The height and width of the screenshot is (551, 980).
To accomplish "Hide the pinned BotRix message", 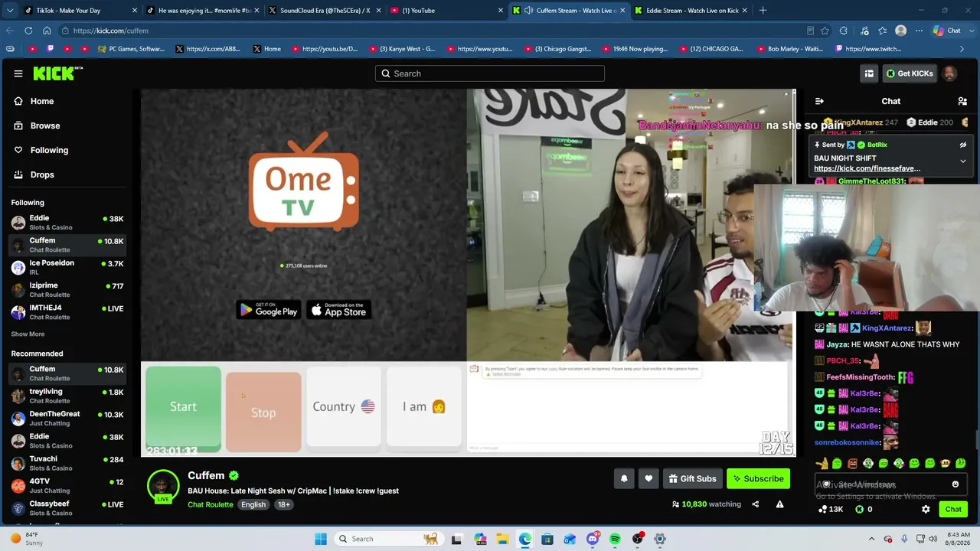I will click(963, 145).
